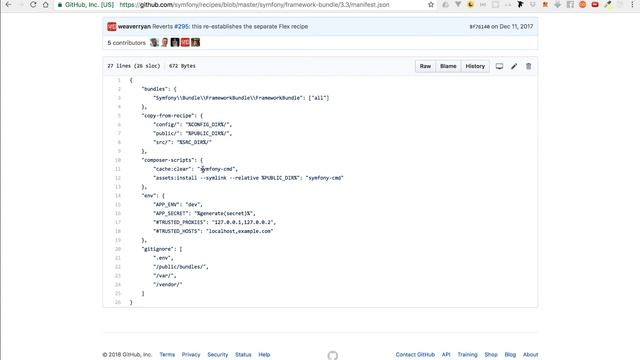Open Privacy footer link
The image size is (640, 360).
click(x=191, y=355)
